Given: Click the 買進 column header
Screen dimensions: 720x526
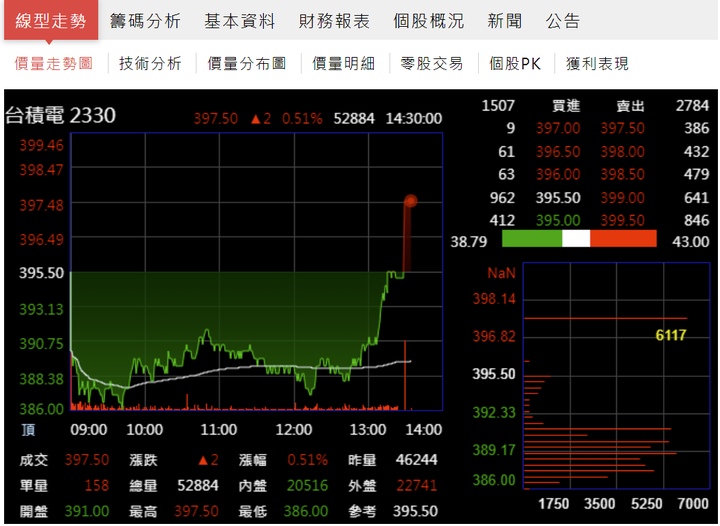Looking at the screenshot, I should click(x=566, y=106).
